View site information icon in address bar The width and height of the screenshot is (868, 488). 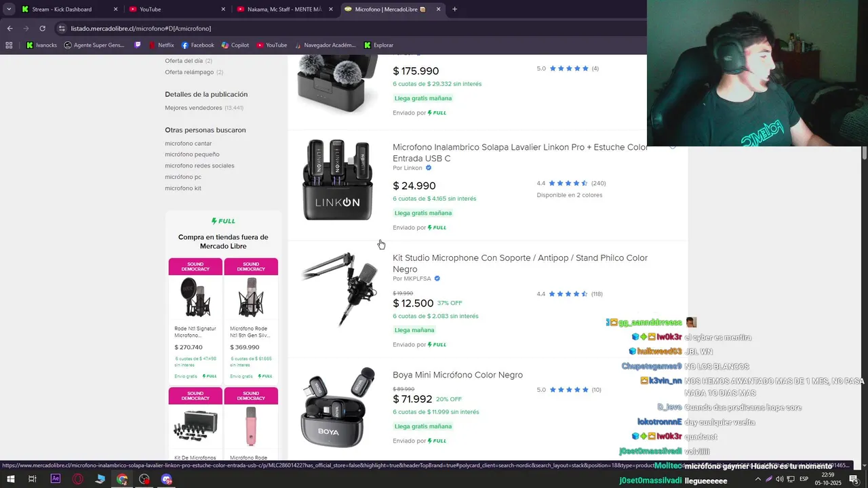click(x=62, y=28)
